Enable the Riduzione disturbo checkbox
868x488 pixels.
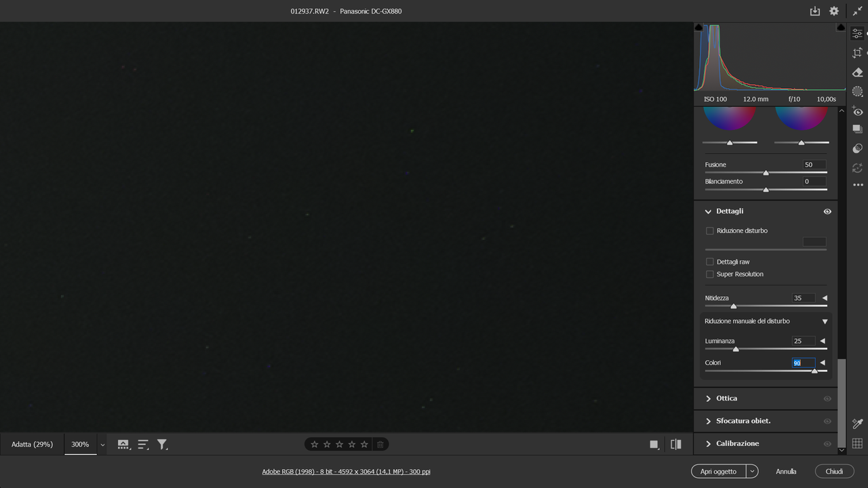(x=710, y=231)
